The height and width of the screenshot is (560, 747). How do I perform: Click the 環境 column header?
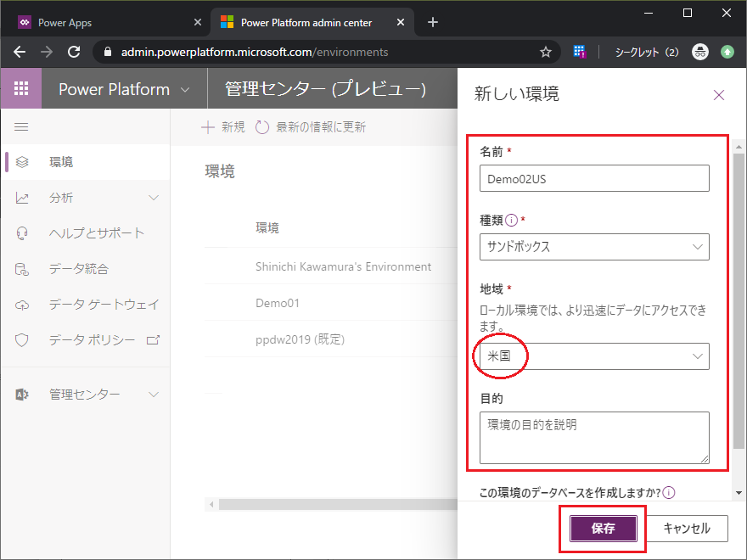pos(267,228)
